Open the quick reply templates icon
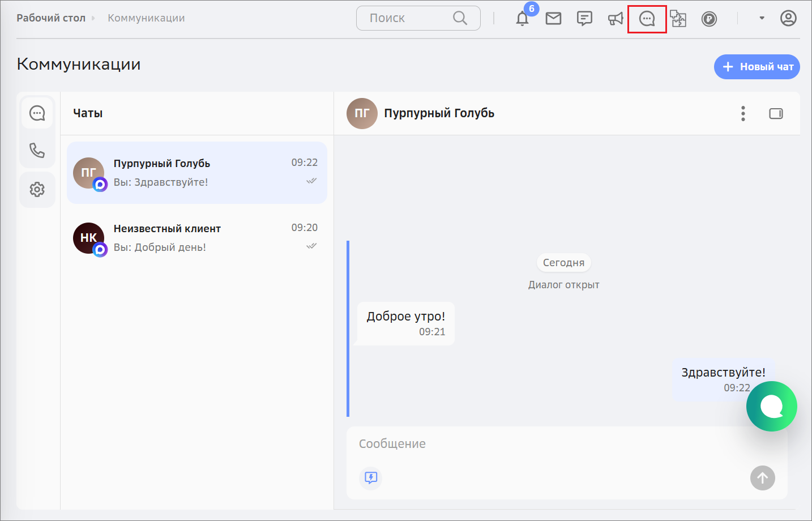The height and width of the screenshot is (521, 812). click(x=371, y=478)
